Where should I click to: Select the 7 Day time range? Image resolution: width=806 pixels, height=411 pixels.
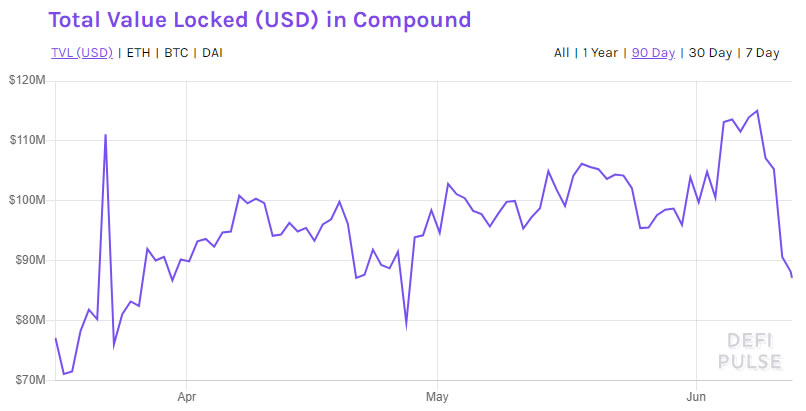point(762,53)
